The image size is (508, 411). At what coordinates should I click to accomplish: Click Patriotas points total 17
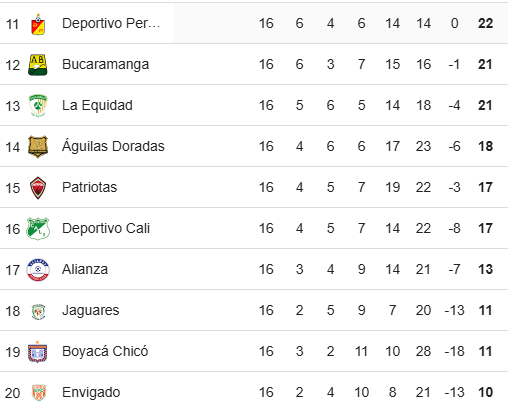pyautogui.click(x=485, y=187)
